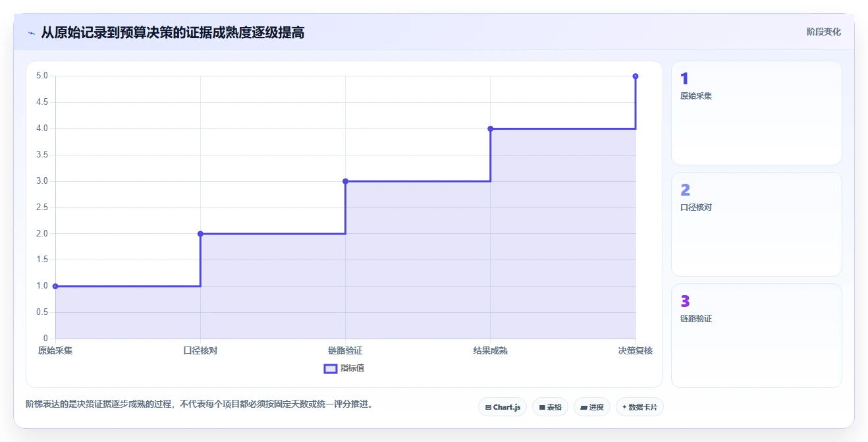Click the footnote text starting with 阶梯表达的是
Screen dimensions: 868x442
tap(200, 404)
